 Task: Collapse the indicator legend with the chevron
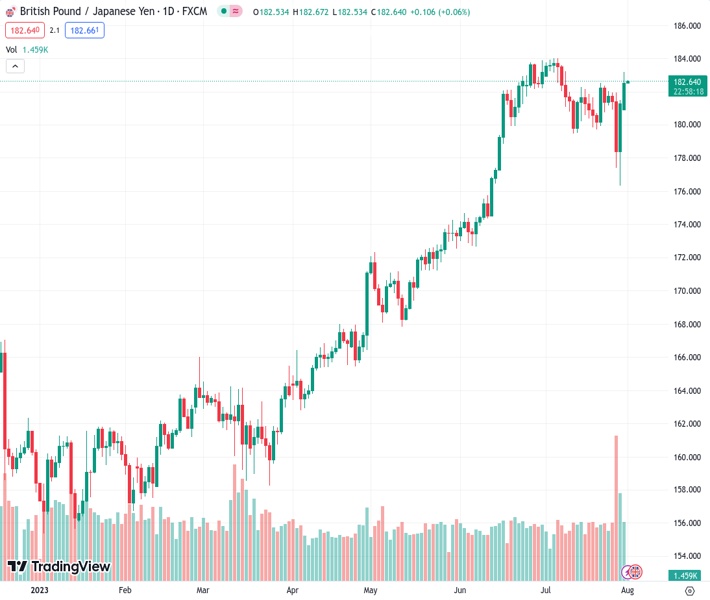[x=15, y=66]
